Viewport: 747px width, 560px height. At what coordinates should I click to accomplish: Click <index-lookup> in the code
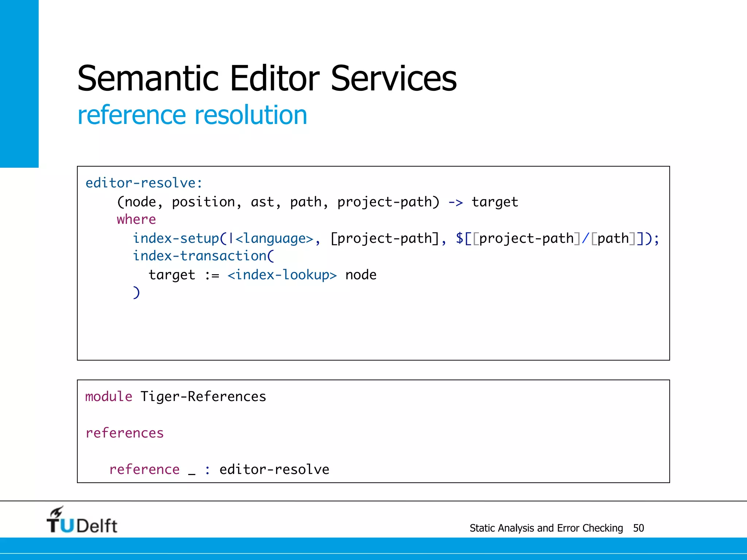pos(282,275)
